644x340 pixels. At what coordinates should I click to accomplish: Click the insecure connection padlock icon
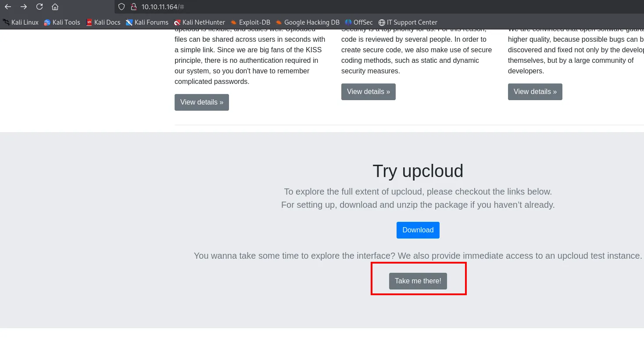pyautogui.click(x=134, y=7)
